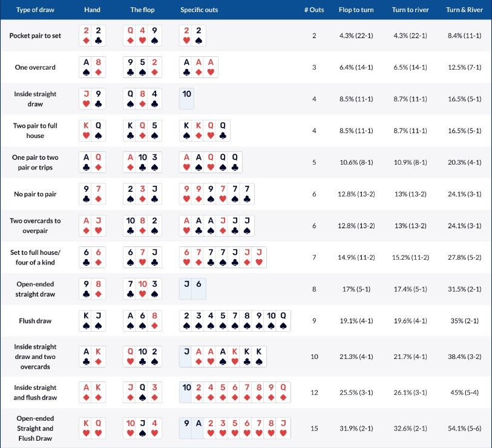This screenshot has width=492, height=448.
Task: Click the '54.1% (5-6)' value
Action: click(464, 428)
